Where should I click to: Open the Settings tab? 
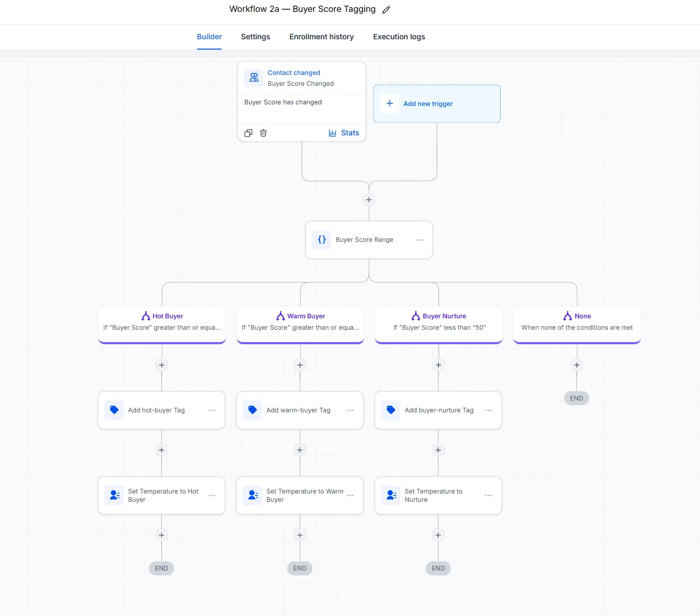[x=256, y=37]
